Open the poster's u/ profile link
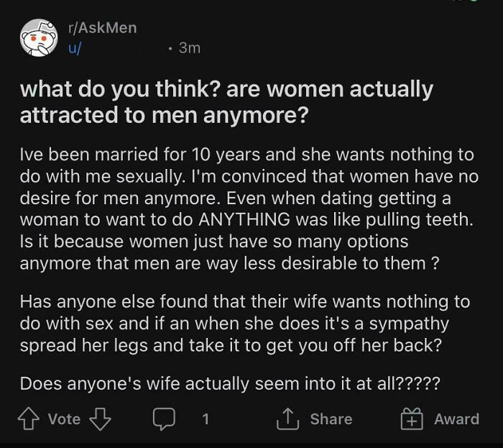Viewport: 503px width, 448px height. [x=73, y=47]
